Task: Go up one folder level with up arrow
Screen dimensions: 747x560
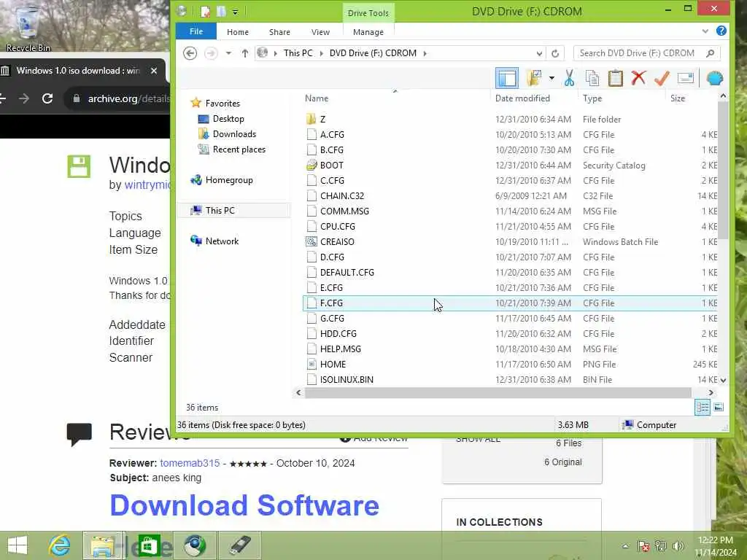Action: tap(245, 52)
